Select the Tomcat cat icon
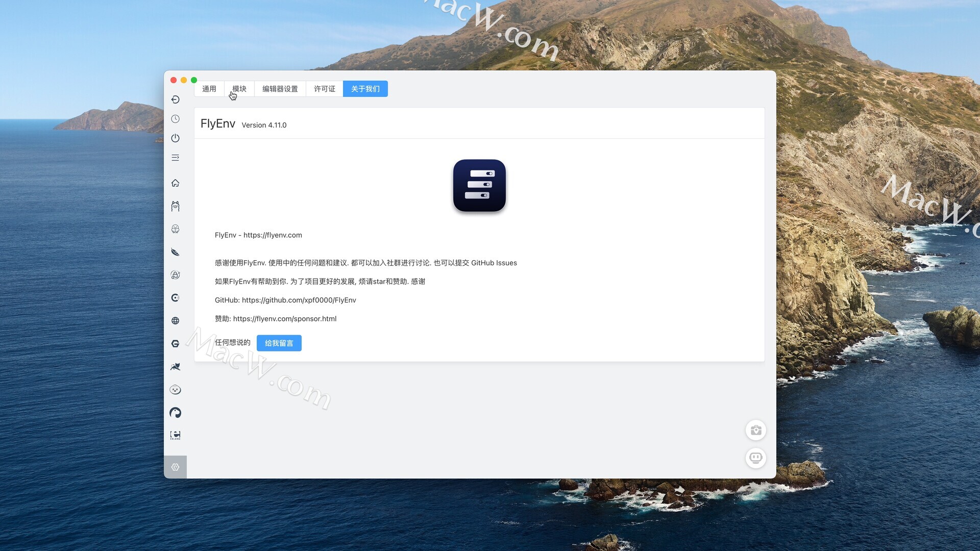The width and height of the screenshot is (980, 551). [175, 367]
